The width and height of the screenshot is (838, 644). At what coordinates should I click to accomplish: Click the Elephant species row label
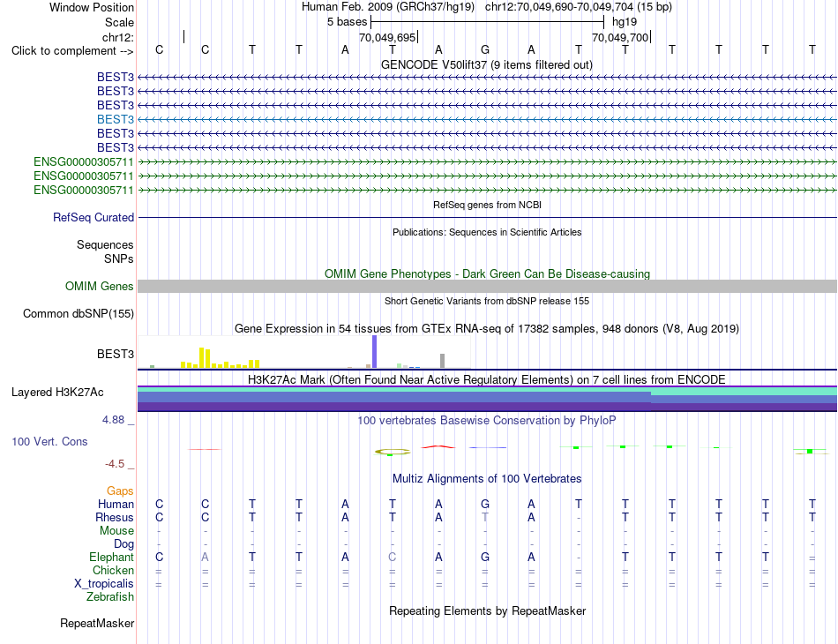112,557
